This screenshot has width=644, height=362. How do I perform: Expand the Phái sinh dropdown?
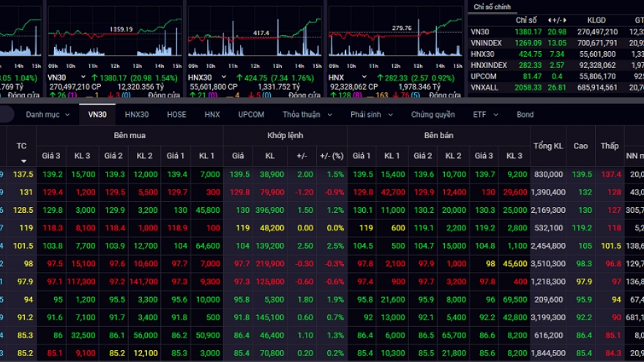click(x=371, y=115)
